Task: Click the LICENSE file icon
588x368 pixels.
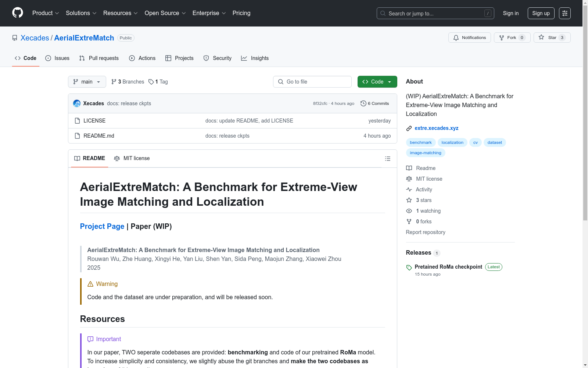Action: click(77, 121)
